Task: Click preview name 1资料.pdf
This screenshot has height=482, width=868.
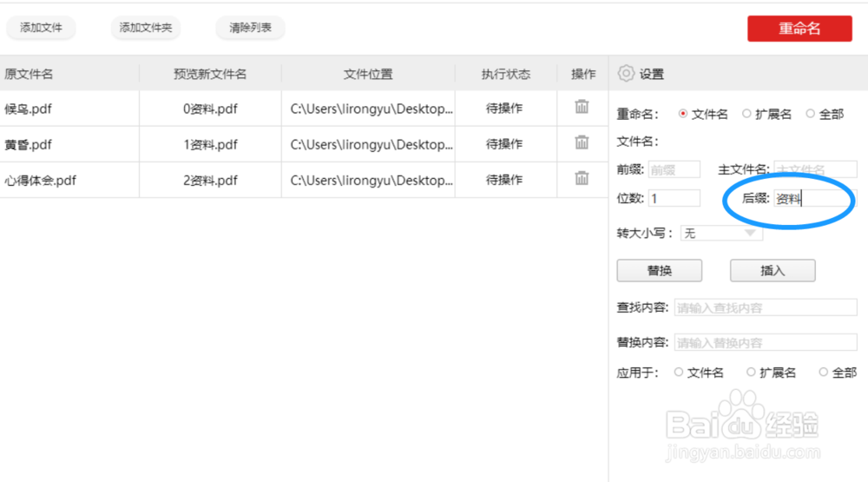Action: click(x=210, y=144)
